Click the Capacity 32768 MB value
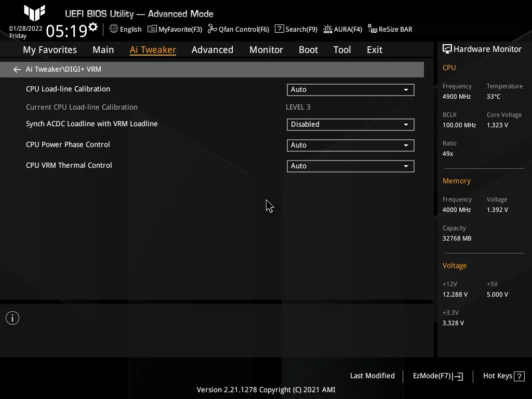The width and height of the screenshot is (532, 399). click(x=457, y=238)
